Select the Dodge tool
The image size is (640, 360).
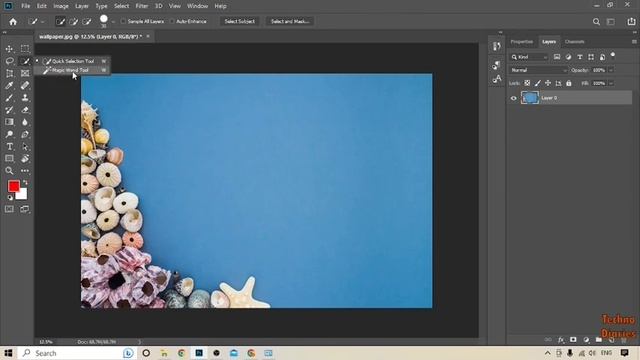pos(9,134)
